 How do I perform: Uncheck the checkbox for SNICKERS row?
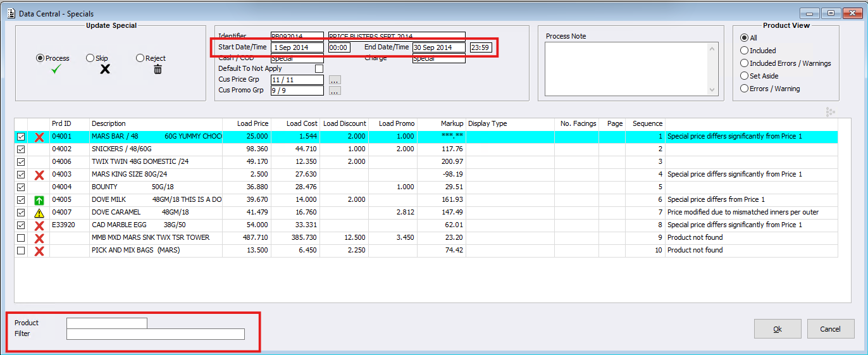pos(21,149)
